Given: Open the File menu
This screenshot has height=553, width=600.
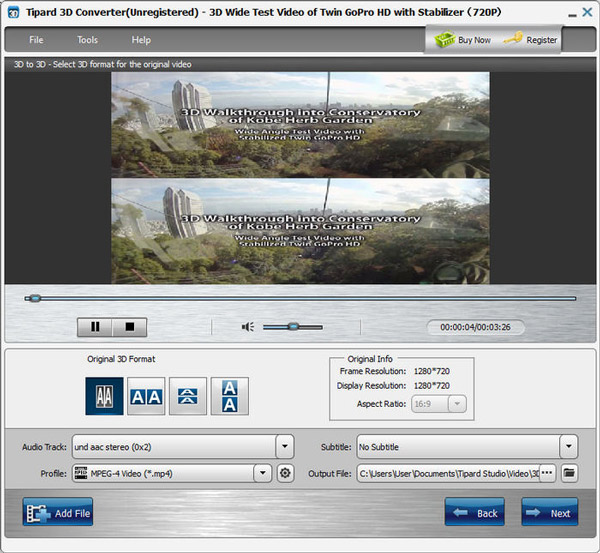Looking at the screenshot, I should 36,40.
